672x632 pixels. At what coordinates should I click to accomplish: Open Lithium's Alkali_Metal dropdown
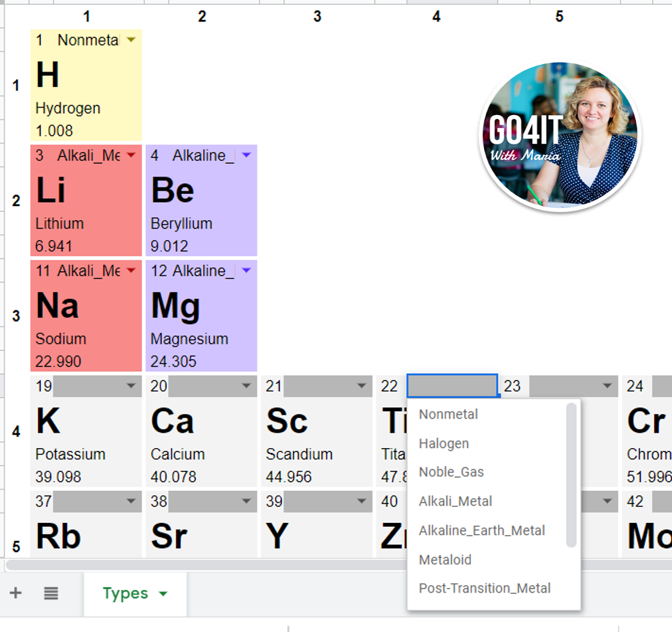tap(131, 154)
